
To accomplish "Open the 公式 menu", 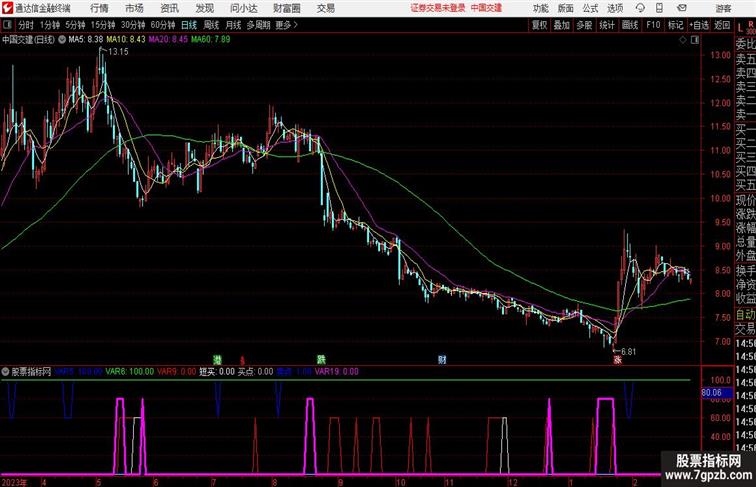I will [x=590, y=8].
